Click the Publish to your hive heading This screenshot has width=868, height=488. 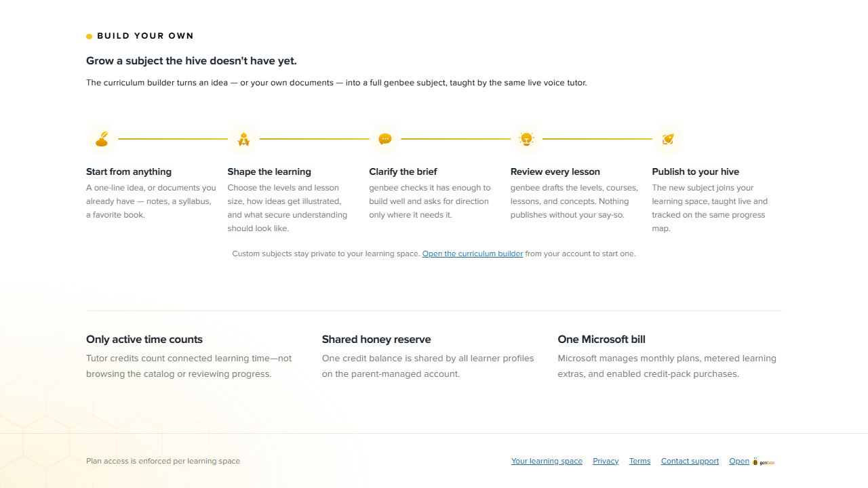tap(696, 171)
